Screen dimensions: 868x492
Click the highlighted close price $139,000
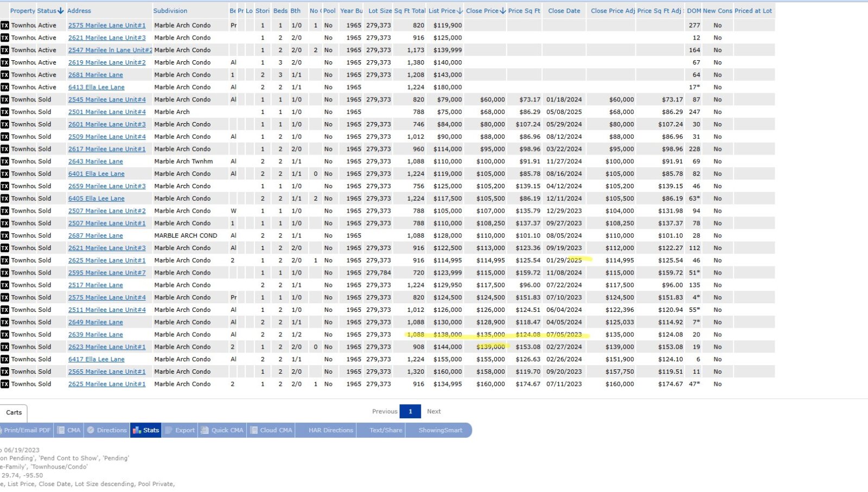490,347
